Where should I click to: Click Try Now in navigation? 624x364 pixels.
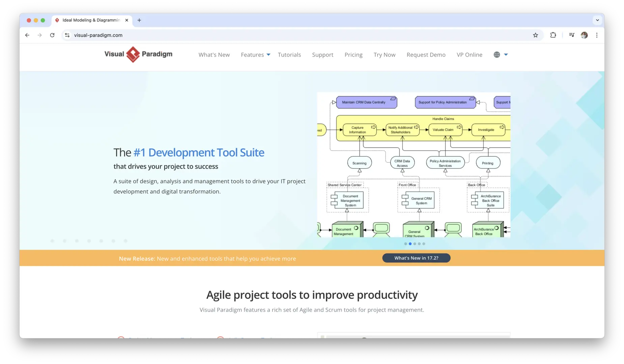click(385, 55)
